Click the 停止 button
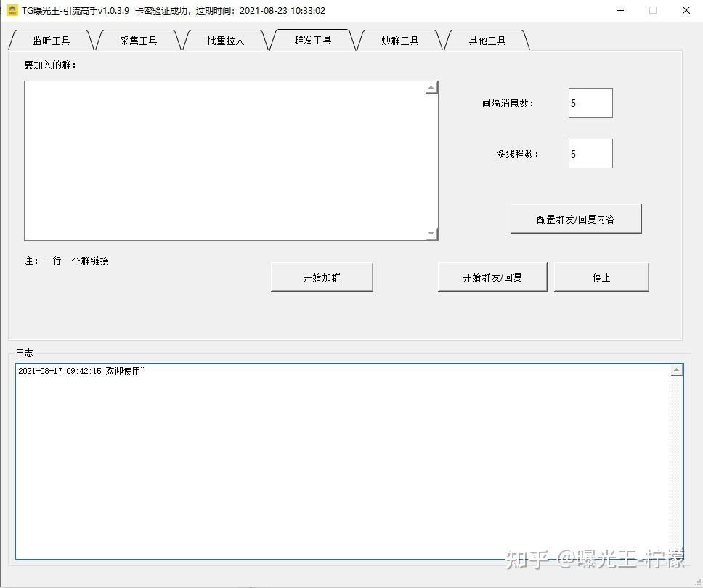703x588 pixels. 601,277
